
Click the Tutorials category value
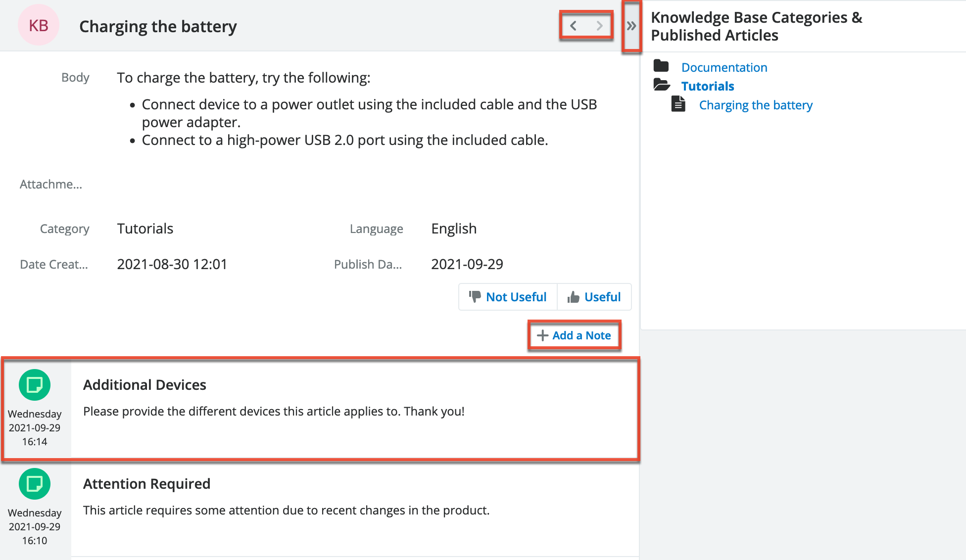click(x=145, y=229)
